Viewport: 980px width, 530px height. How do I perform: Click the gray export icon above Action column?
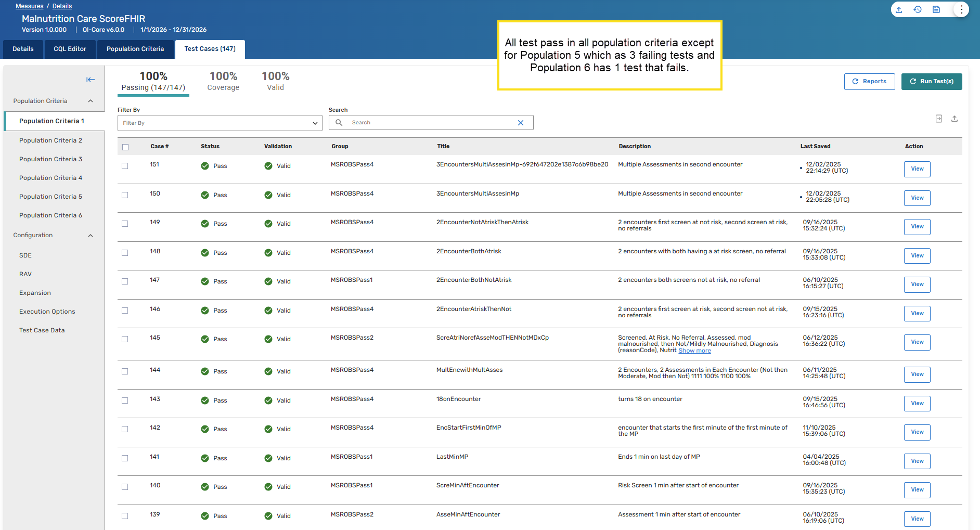[955, 119]
